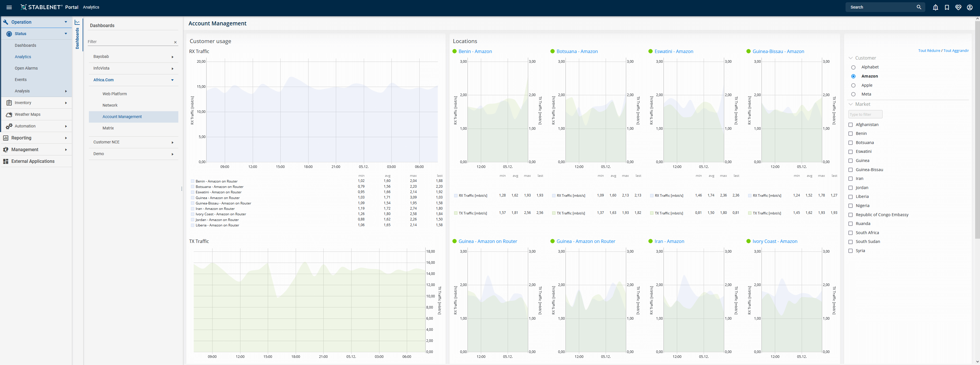980x365 pixels.
Task: Click the Market Type to filter field
Action: point(865,114)
